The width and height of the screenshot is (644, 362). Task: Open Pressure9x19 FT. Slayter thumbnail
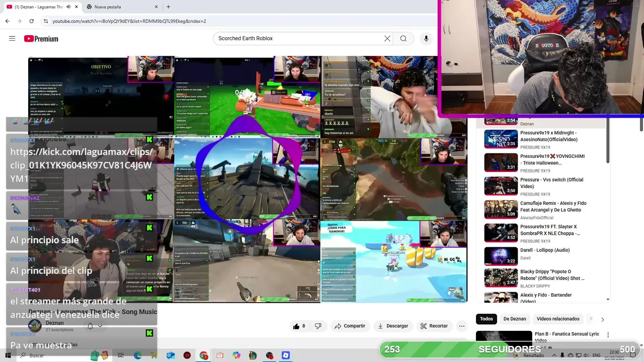(x=501, y=233)
